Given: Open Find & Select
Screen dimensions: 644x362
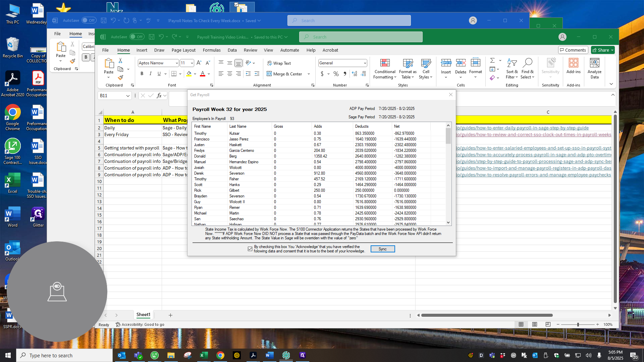Looking at the screenshot, I should pyautogui.click(x=527, y=69).
